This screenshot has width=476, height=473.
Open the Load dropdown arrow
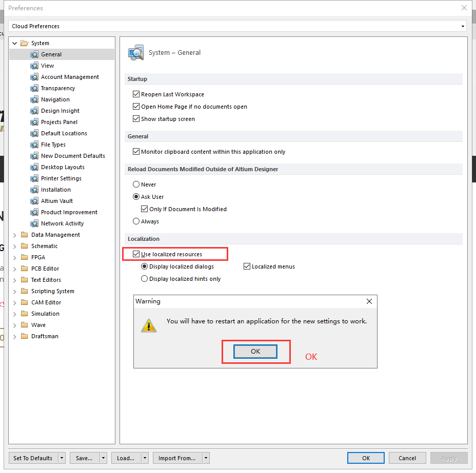pos(145,458)
